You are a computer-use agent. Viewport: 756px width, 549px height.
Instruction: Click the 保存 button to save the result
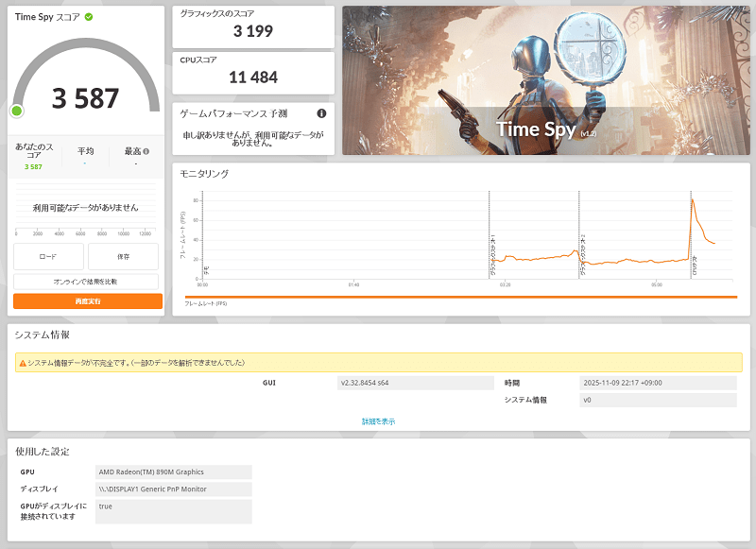(126, 256)
